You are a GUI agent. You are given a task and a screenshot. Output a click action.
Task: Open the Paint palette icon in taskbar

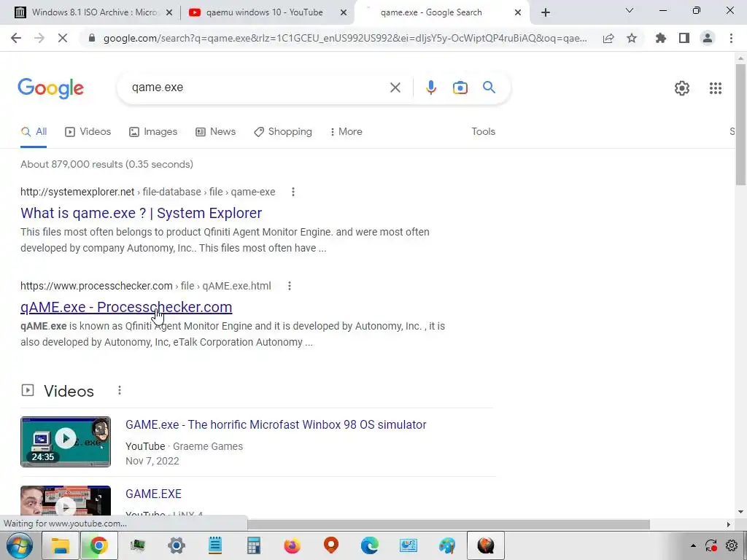pos(447,545)
